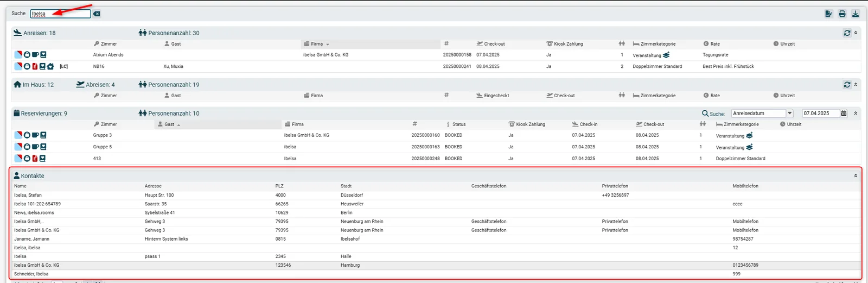
Task: Click the cup icon in the Gruppe 3 row
Action: pos(35,135)
